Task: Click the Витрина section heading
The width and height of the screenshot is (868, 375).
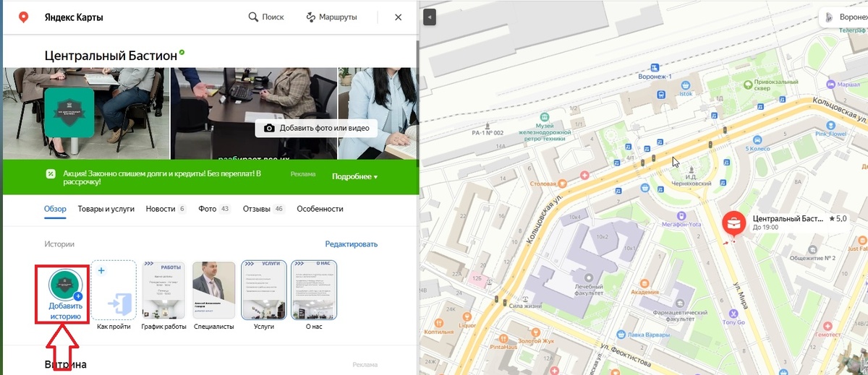Action: [66, 365]
